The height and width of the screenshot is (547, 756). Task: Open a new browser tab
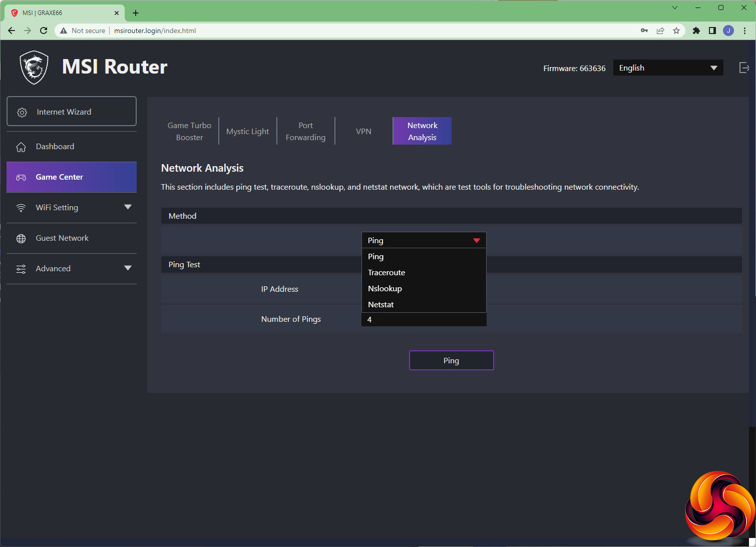[136, 13]
